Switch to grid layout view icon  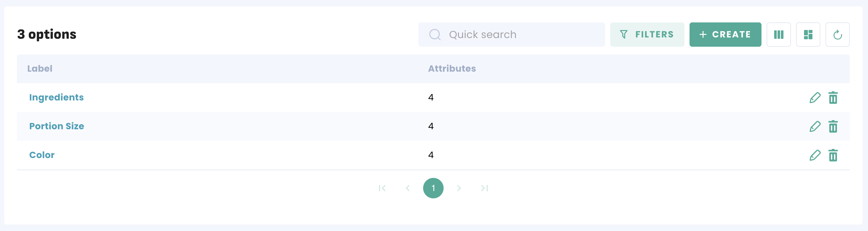[808, 35]
